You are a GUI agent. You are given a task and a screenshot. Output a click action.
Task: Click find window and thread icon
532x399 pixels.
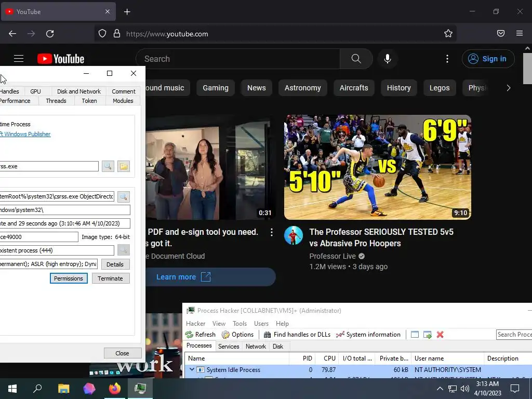click(x=428, y=335)
